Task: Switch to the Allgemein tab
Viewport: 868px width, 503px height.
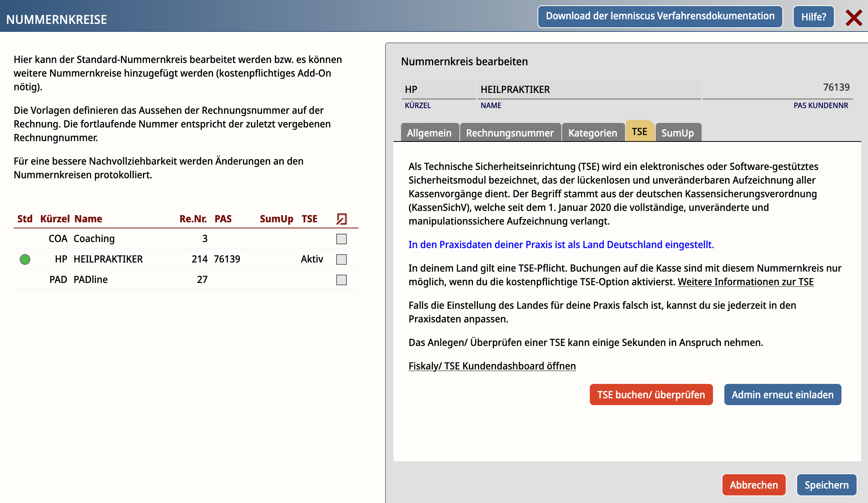Action: coord(429,133)
